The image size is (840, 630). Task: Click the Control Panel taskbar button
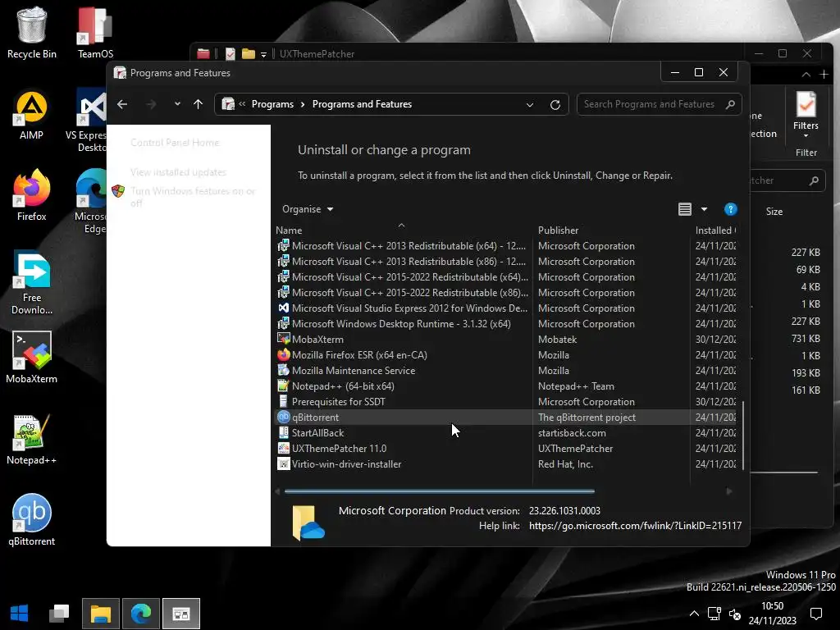click(x=181, y=614)
